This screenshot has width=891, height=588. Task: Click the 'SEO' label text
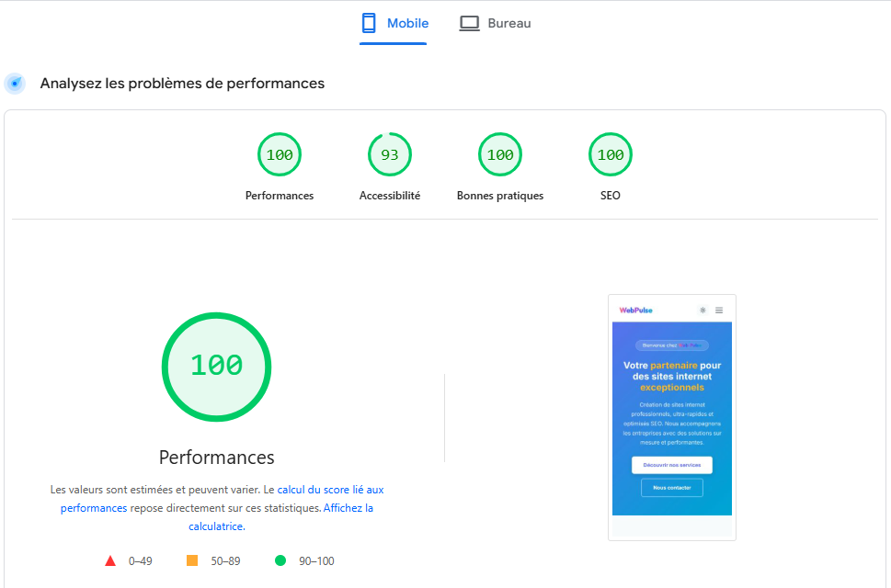pos(611,196)
